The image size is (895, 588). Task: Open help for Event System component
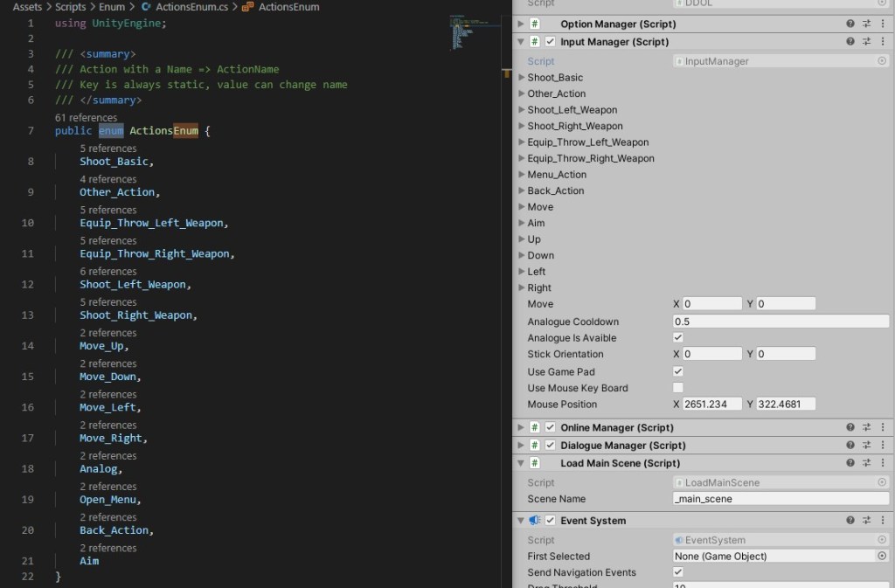pos(850,521)
